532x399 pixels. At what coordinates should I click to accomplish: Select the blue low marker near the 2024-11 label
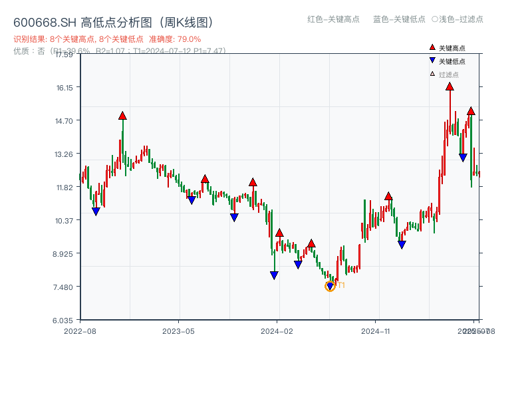401,245
